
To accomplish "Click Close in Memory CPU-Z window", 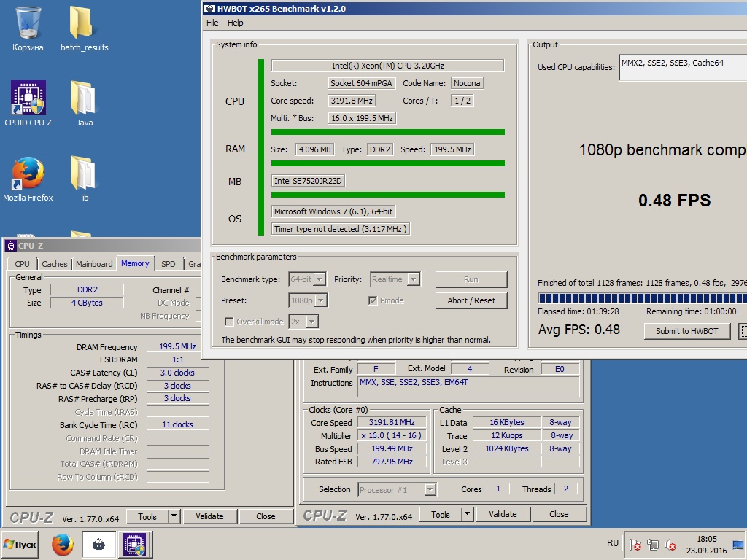I will pyautogui.click(x=266, y=517).
